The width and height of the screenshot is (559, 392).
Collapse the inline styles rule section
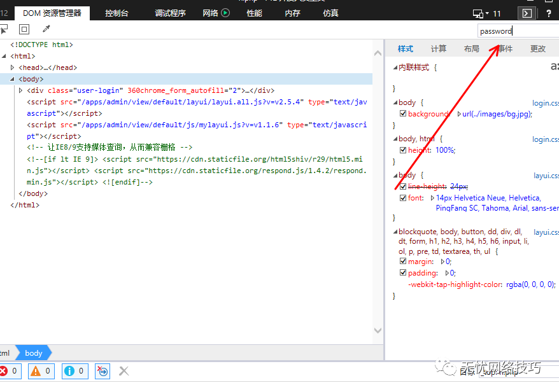pos(395,67)
